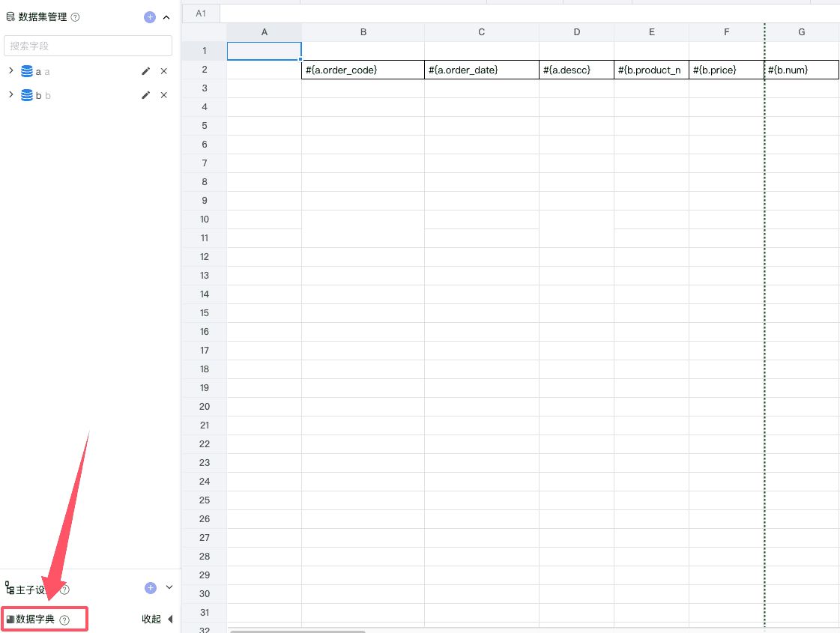Select column header B
Viewport: 840px width, 633px height.
[363, 32]
